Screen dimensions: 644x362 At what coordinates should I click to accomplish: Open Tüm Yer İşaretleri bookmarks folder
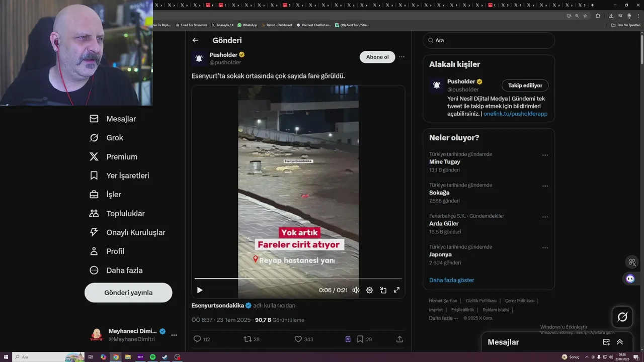(x=625, y=25)
